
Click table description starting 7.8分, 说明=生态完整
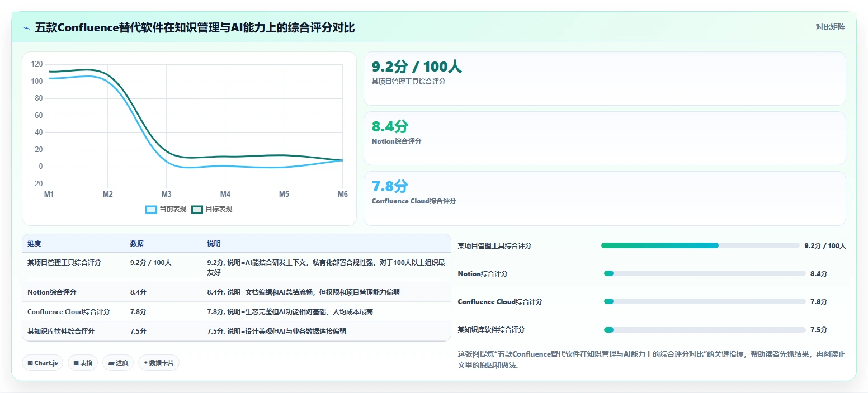pos(290,312)
